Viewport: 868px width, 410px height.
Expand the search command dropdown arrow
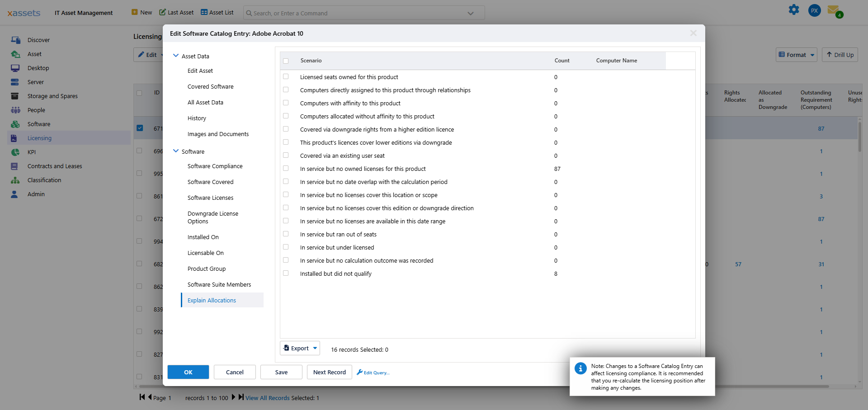(x=471, y=13)
